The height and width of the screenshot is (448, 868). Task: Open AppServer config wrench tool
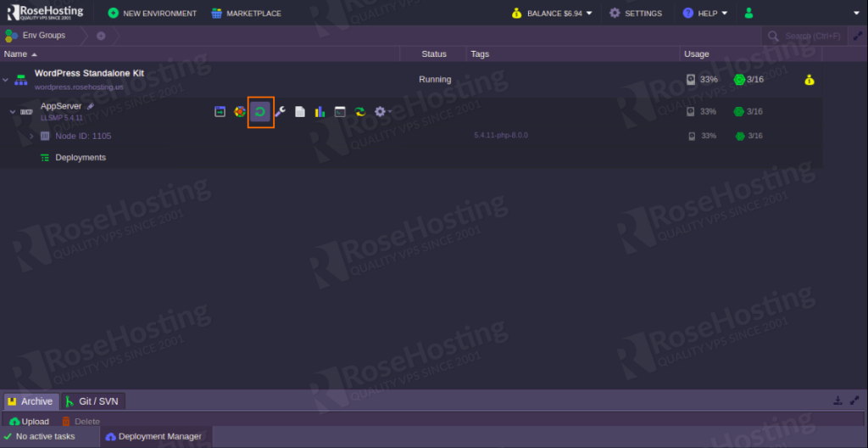[280, 112]
